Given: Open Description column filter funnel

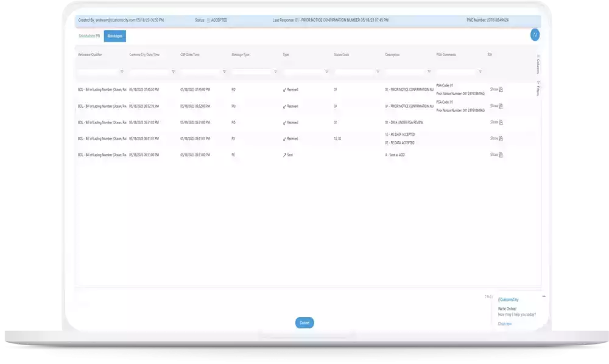Looking at the screenshot, I should point(429,71).
